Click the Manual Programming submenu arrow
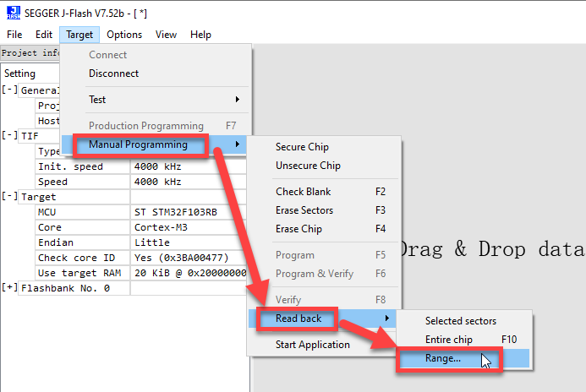Screen dimensions: 586x392 [238, 144]
